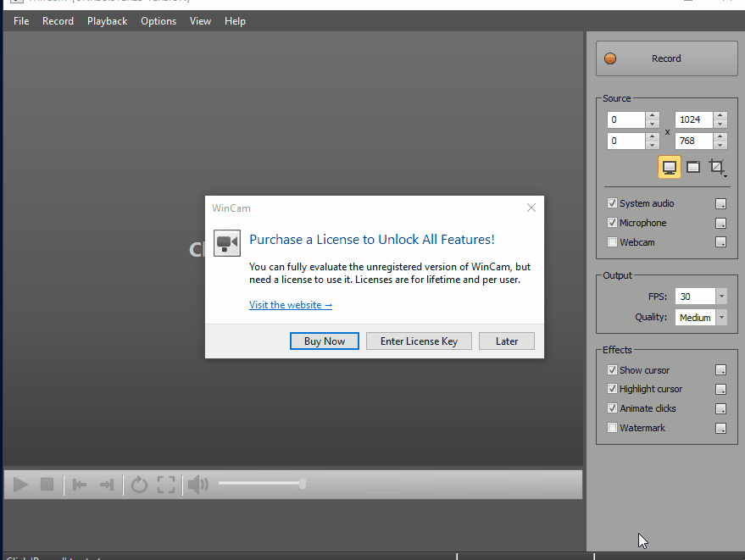Dismiss dialog with Later button
Screen dimensions: 745x560
coord(507,341)
